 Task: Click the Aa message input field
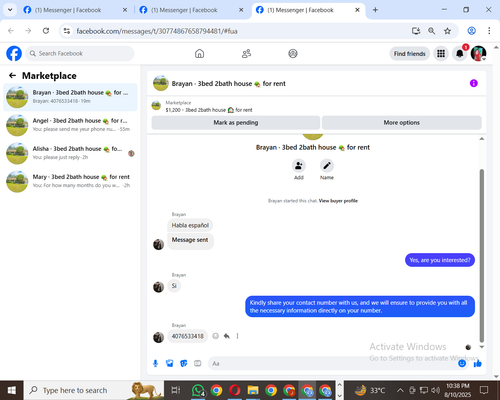333,363
